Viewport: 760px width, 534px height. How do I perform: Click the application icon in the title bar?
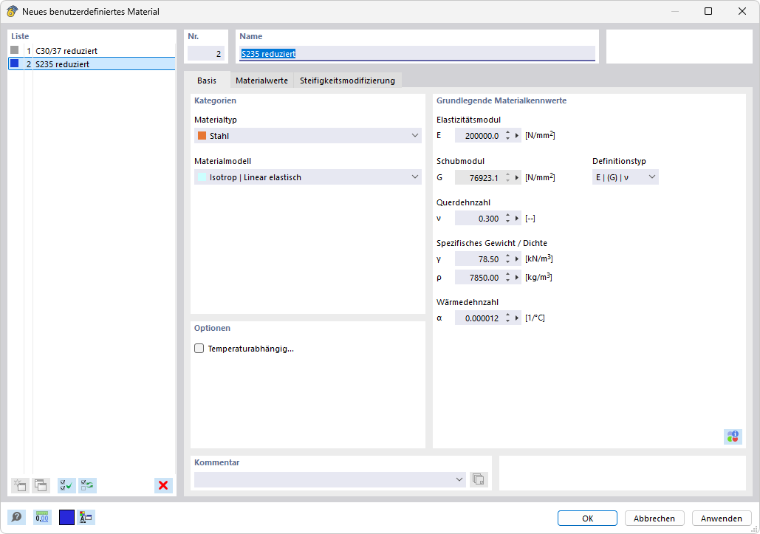coord(12,11)
